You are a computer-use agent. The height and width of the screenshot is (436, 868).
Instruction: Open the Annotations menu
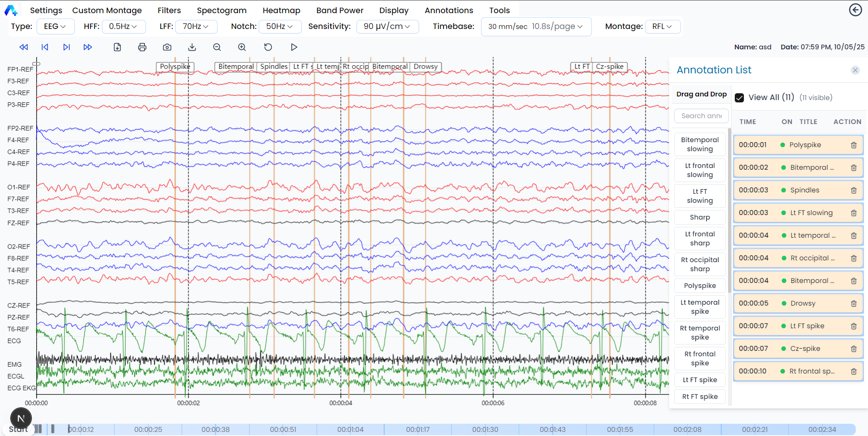pyautogui.click(x=449, y=10)
